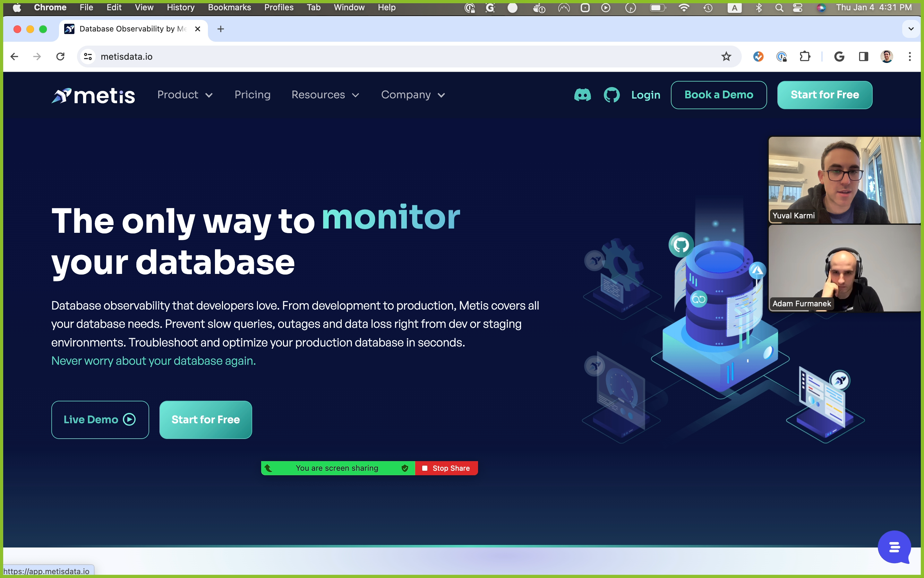924x578 pixels.
Task: Click the Google G toolbar icon
Action: pos(839,57)
